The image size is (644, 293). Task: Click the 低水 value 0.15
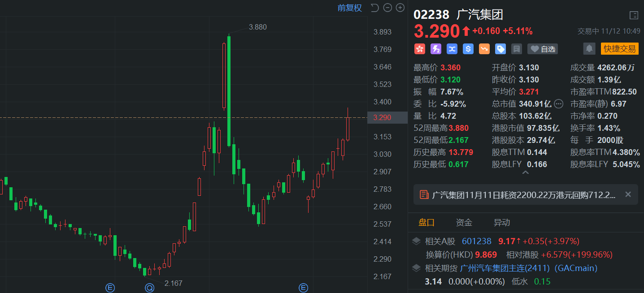(542, 282)
